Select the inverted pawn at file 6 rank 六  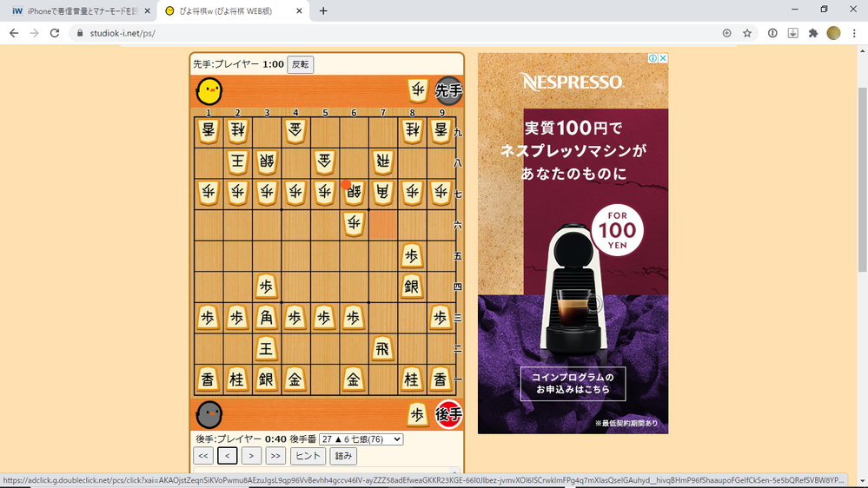tap(354, 223)
